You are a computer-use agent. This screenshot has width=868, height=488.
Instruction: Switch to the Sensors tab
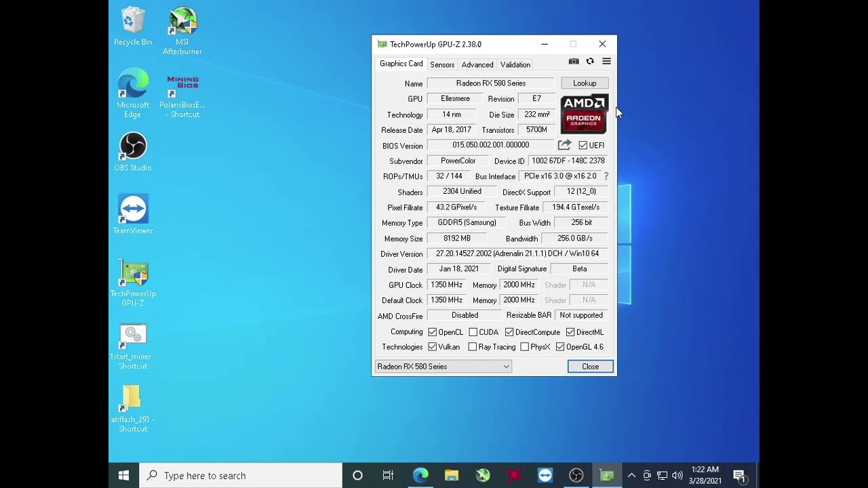click(442, 65)
